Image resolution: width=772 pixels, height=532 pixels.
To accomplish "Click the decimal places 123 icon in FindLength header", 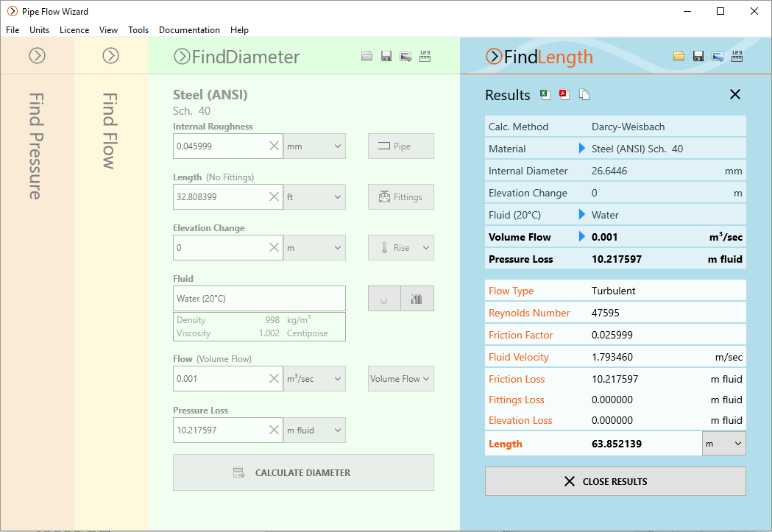I will click(x=737, y=56).
